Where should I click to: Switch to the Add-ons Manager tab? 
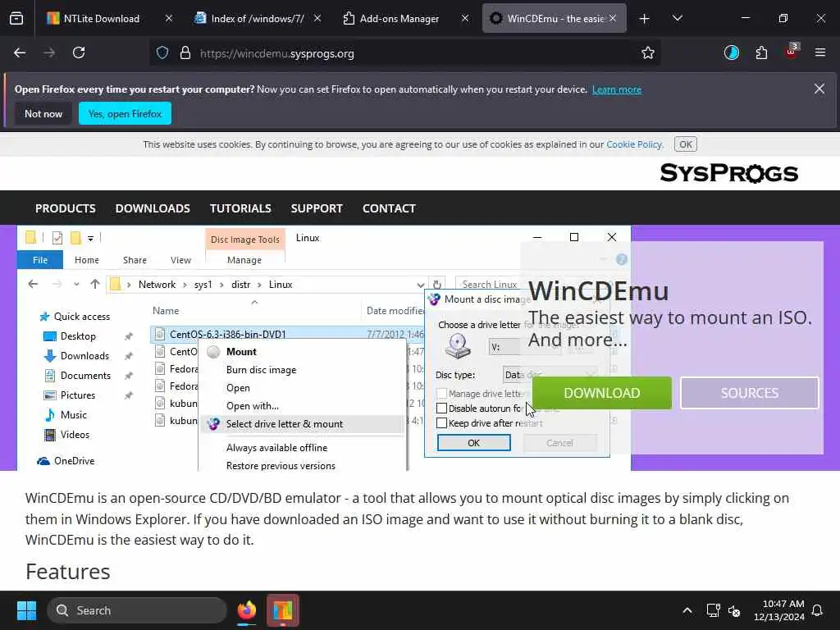399,19
